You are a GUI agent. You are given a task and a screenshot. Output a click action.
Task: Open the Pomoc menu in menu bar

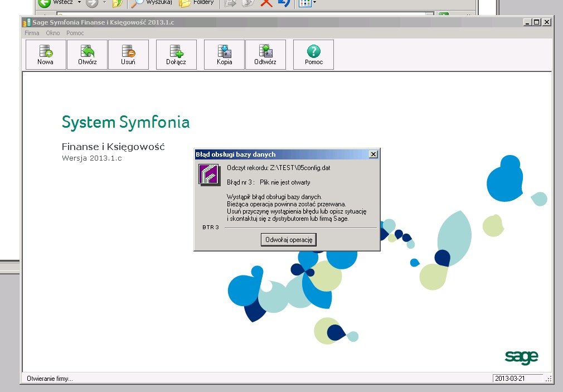75,33
